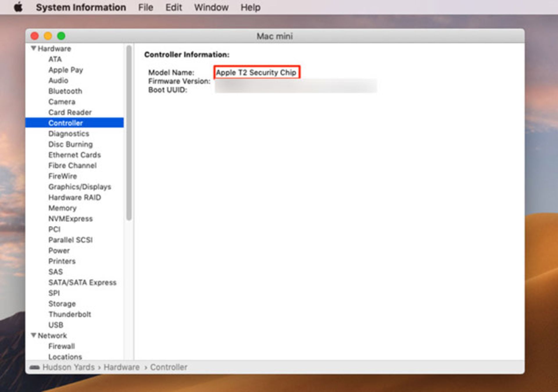Click the green zoom window button
Image resolution: width=558 pixels, height=392 pixels.
(61, 36)
